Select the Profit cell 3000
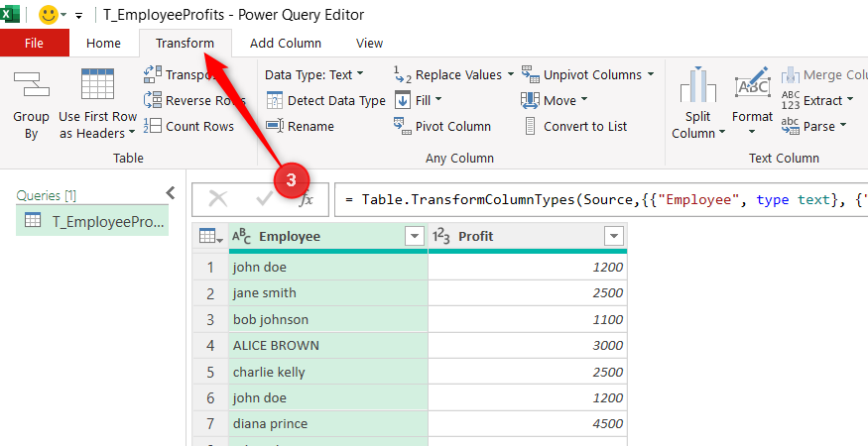Viewport: 868px width, 446px height. point(528,345)
